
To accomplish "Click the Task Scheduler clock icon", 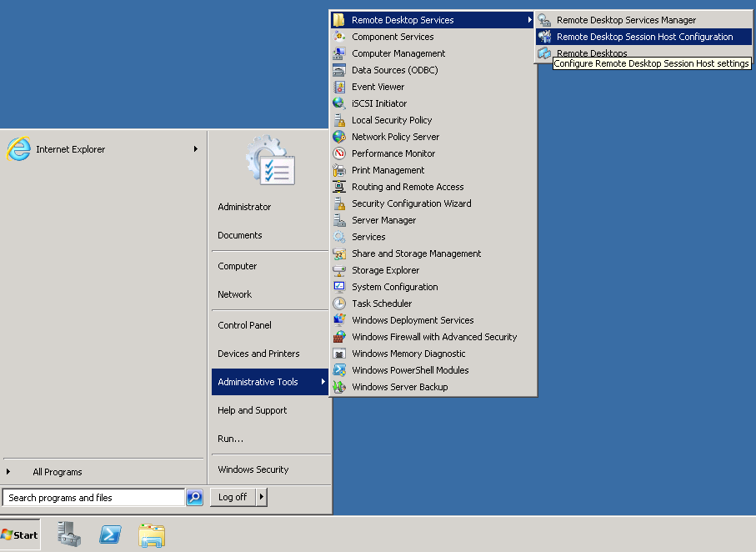I will [339, 304].
